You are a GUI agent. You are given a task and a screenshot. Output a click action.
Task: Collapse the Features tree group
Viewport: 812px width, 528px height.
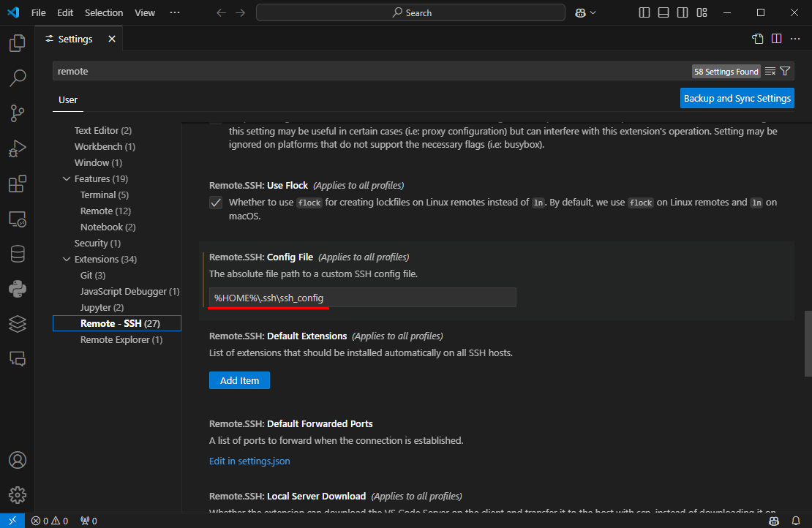coord(67,178)
